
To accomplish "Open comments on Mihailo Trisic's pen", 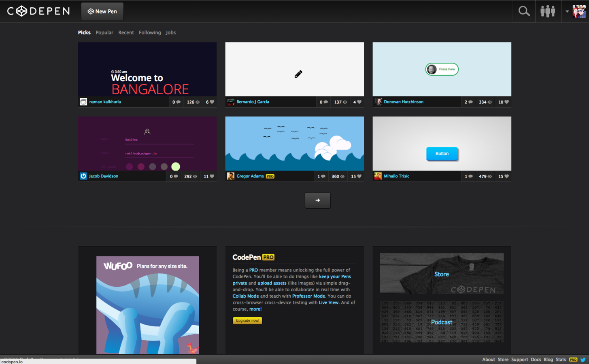I will coord(468,176).
